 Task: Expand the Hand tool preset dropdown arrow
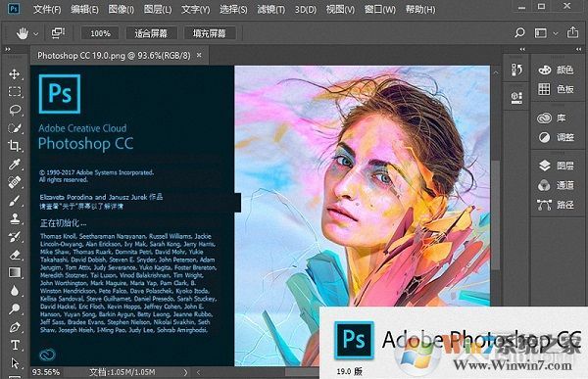36,33
